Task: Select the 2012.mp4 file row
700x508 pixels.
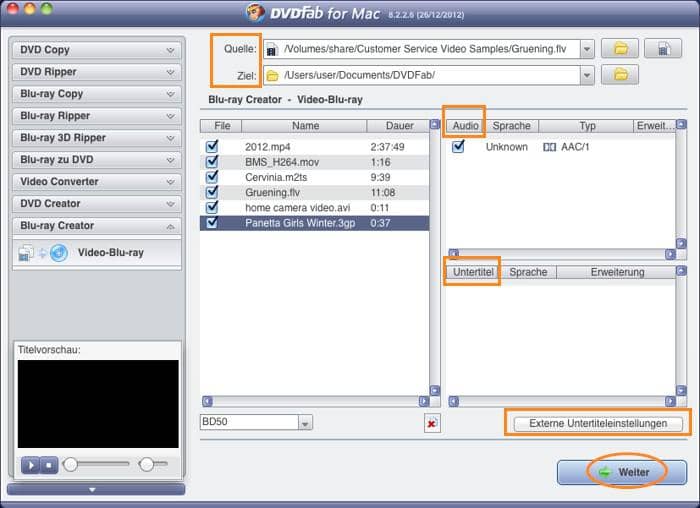Action: point(314,147)
